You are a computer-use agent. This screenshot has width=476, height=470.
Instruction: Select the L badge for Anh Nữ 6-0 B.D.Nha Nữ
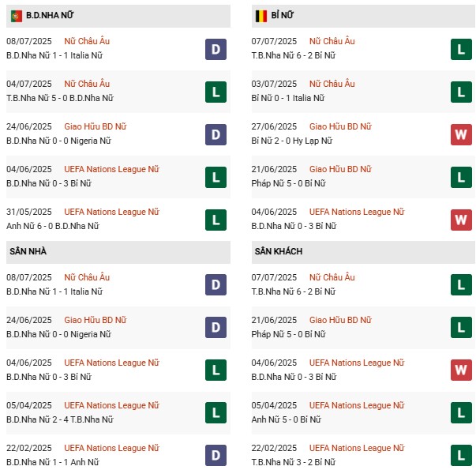pos(216,220)
